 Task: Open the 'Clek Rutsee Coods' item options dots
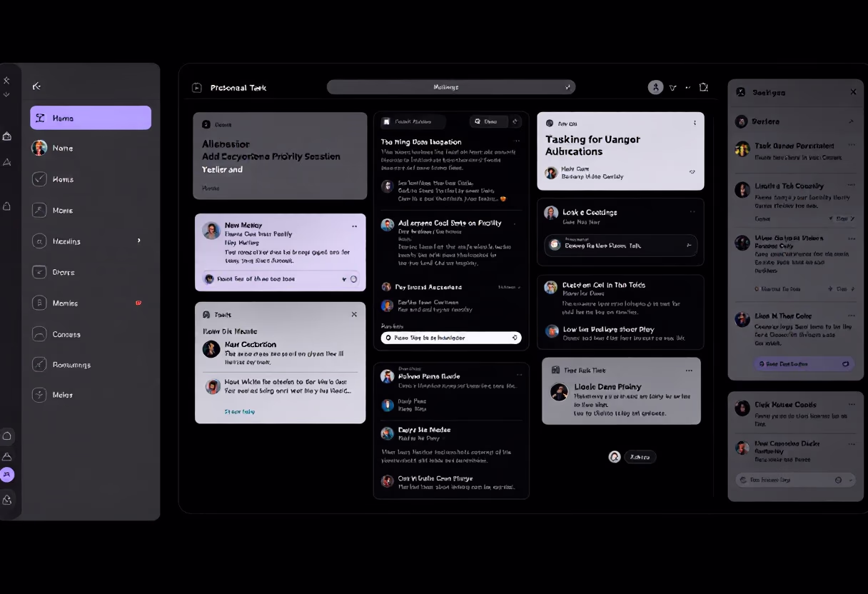tap(850, 404)
